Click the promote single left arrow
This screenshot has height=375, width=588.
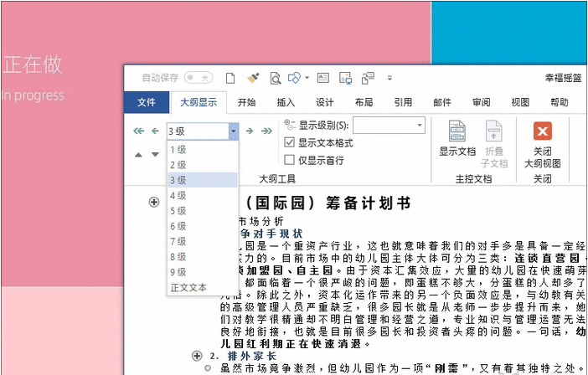155,131
